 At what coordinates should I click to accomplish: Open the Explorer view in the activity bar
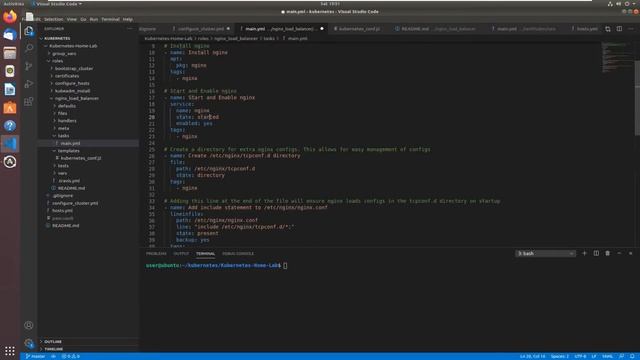coord(29,31)
